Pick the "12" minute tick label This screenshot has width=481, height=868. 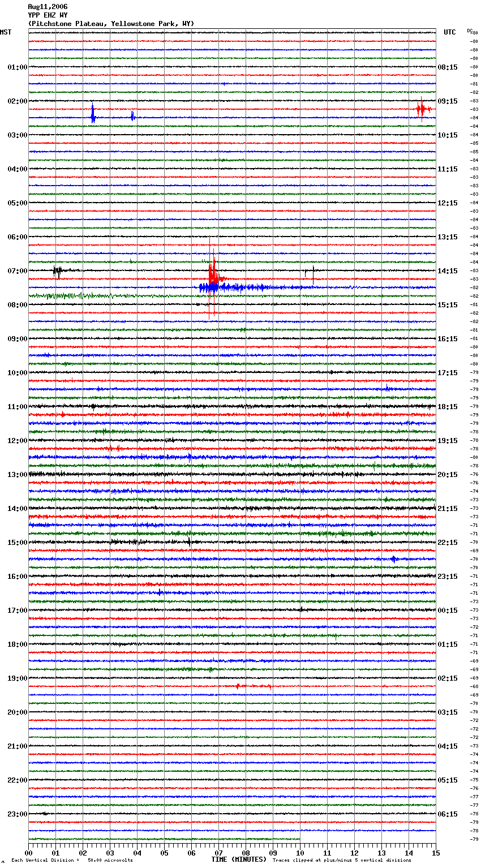coord(354,853)
